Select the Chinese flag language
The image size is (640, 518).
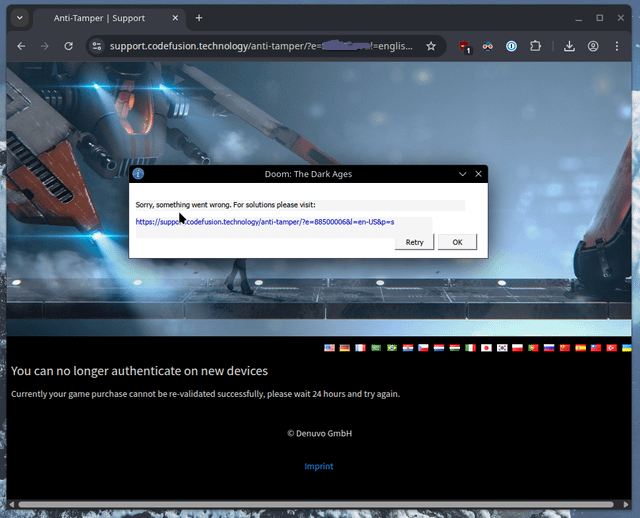564,348
